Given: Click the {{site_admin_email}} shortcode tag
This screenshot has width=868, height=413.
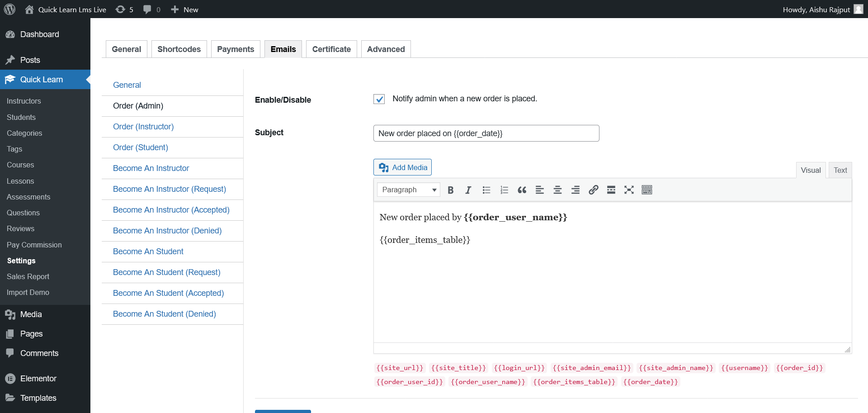Looking at the screenshot, I should coord(592,368).
